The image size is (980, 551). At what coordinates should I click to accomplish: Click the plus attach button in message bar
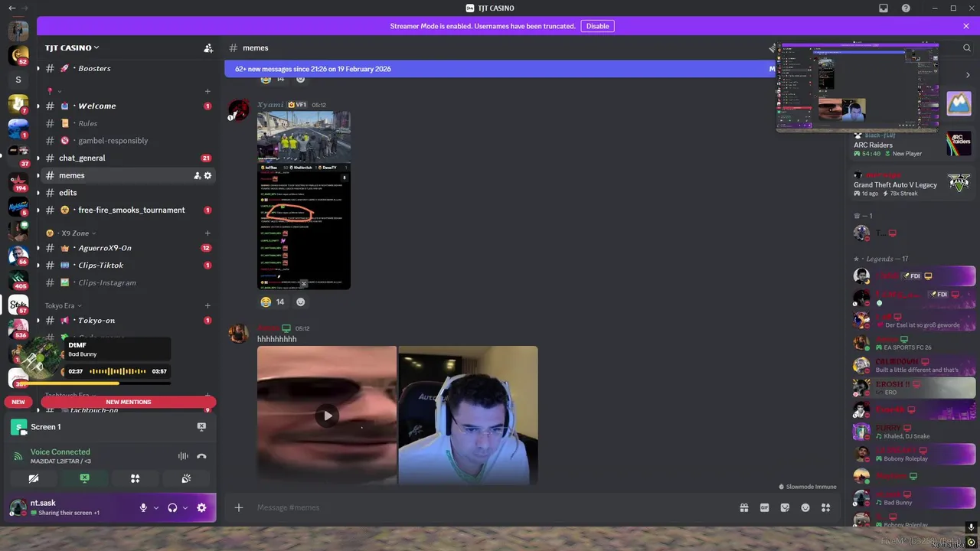[x=238, y=507]
